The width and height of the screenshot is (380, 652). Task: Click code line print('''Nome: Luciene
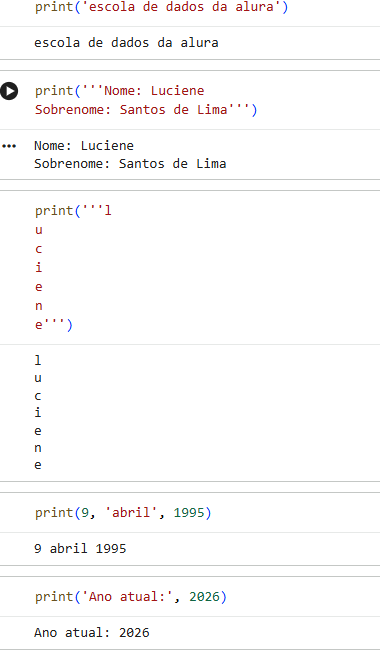click(120, 91)
